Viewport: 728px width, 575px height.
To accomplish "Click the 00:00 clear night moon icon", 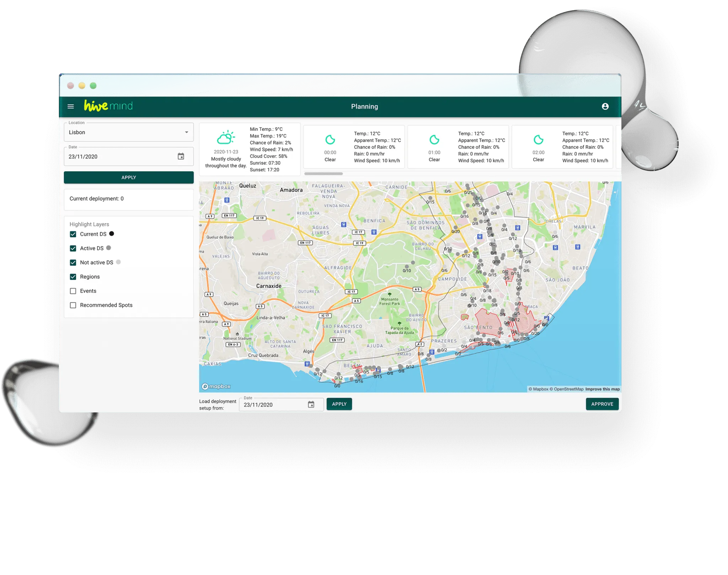I will 330,140.
